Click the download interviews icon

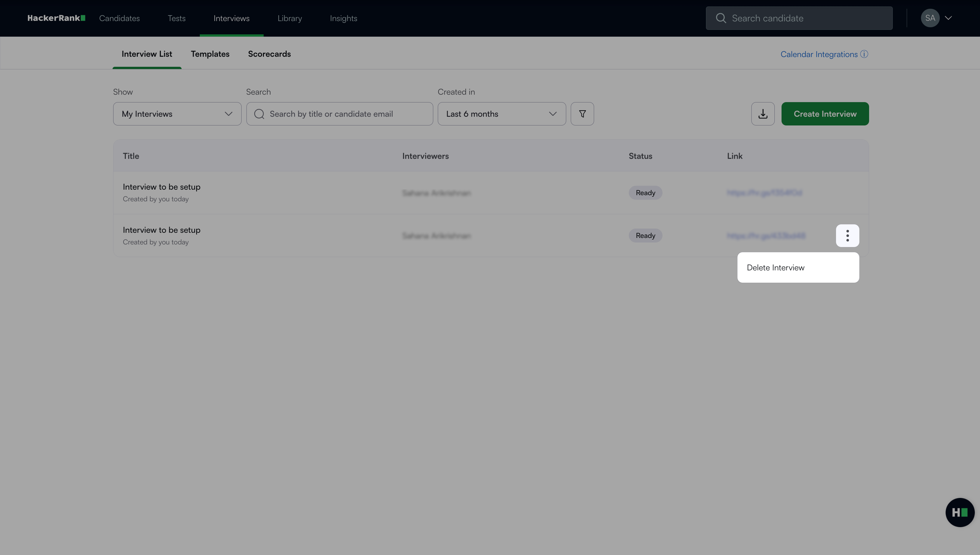click(x=763, y=113)
